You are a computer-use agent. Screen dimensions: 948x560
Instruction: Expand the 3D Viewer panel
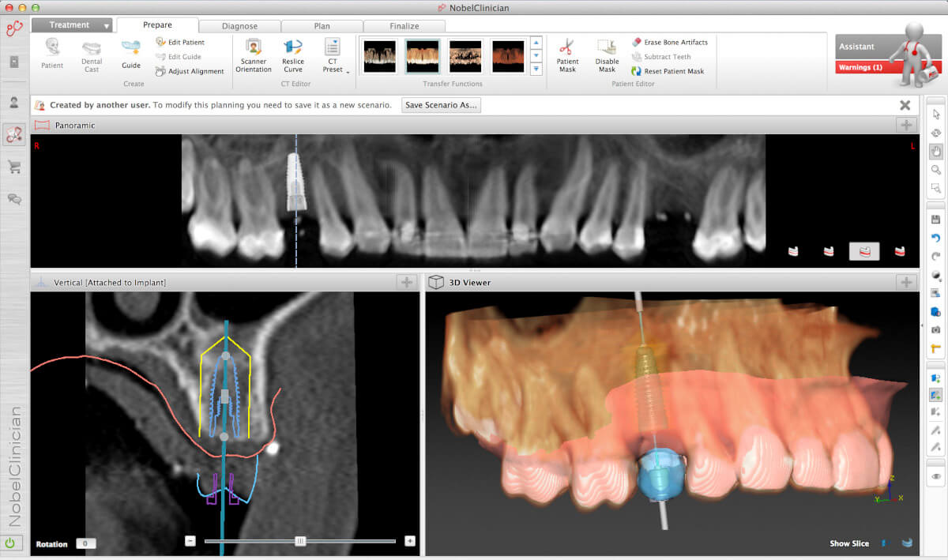[905, 282]
